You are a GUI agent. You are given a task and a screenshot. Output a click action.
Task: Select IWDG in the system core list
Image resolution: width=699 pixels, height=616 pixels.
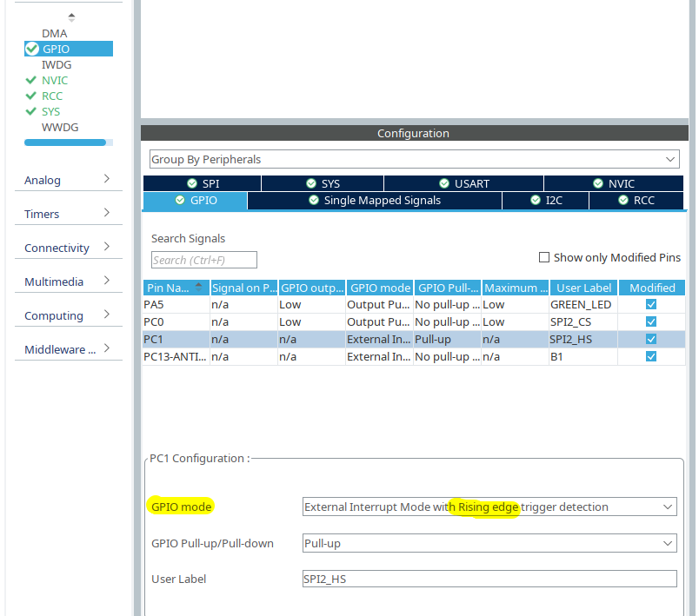(x=57, y=64)
